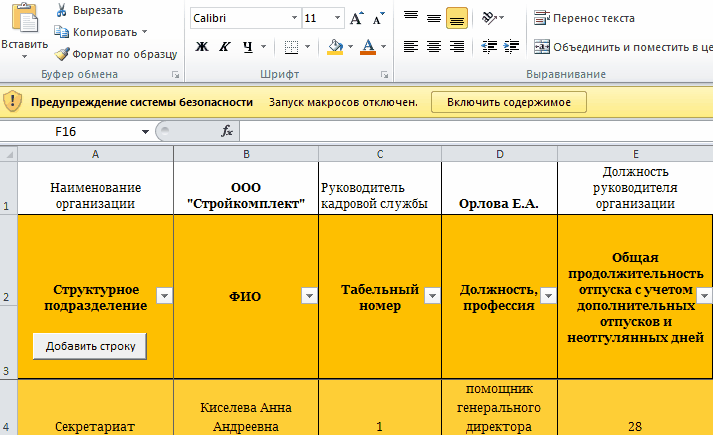Select column B header
This screenshot has width=713, height=435.
click(246, 154)
